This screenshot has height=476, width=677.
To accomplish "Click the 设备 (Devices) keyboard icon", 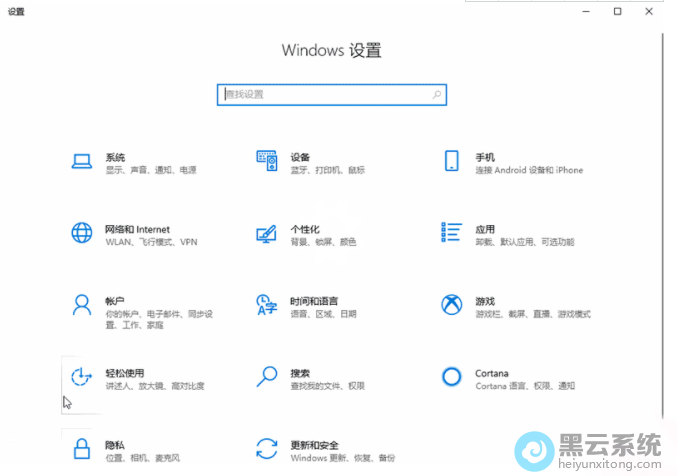I will [266, 162].
